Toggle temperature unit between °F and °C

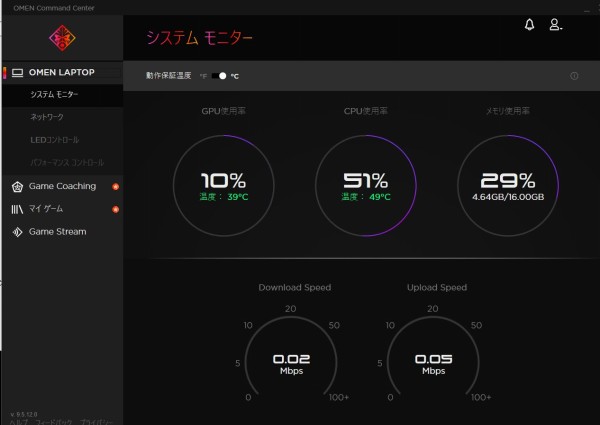click(x=219, y=76)
